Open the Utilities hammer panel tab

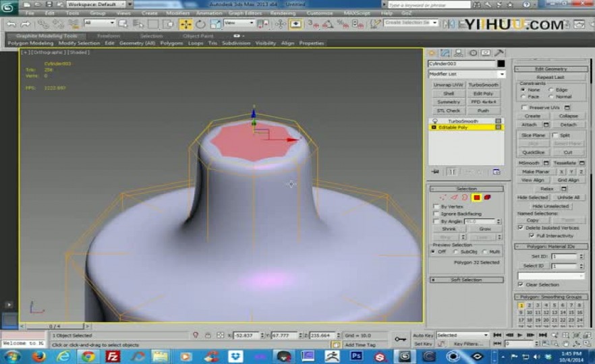(499, 53)
